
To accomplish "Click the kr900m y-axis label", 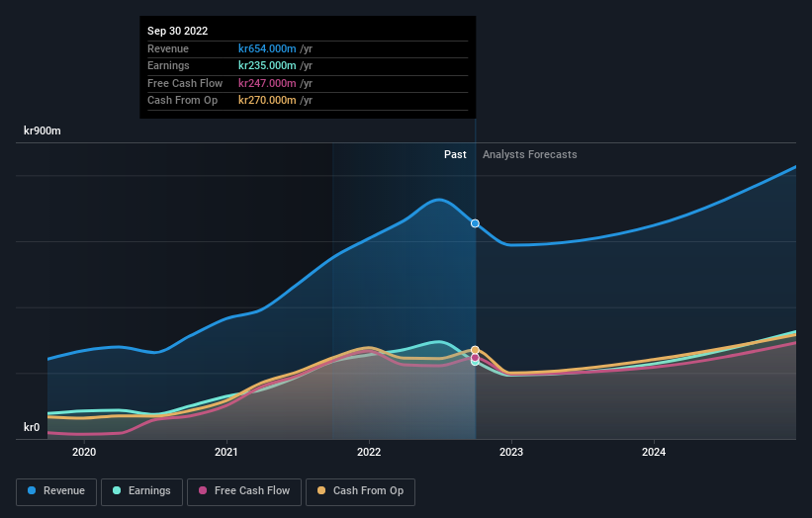I will (x=42, y=130).
